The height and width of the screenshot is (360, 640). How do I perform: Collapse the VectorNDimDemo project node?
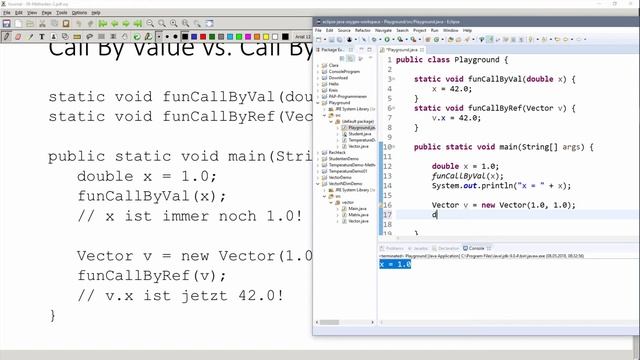(318, 184)
